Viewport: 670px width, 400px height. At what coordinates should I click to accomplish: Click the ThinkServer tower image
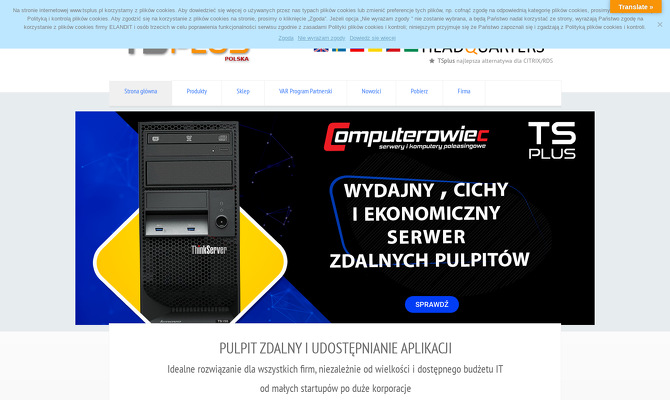[x=190, y=221]
